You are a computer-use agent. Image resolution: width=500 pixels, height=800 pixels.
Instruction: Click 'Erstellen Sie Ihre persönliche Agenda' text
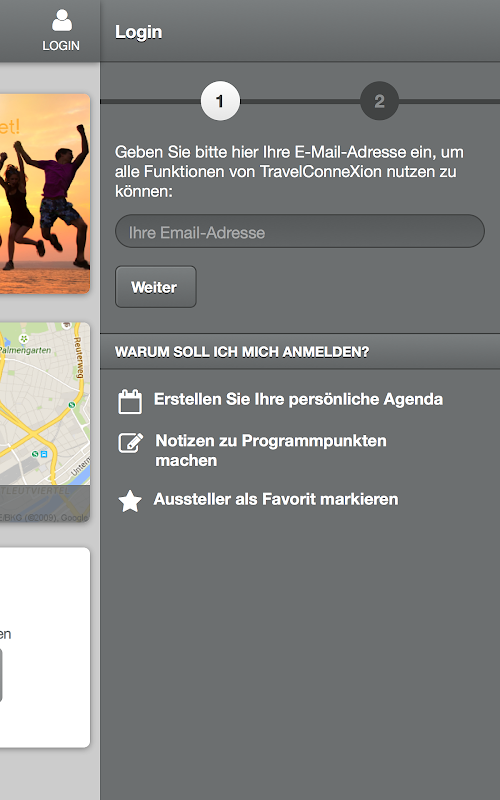[298, 399]
